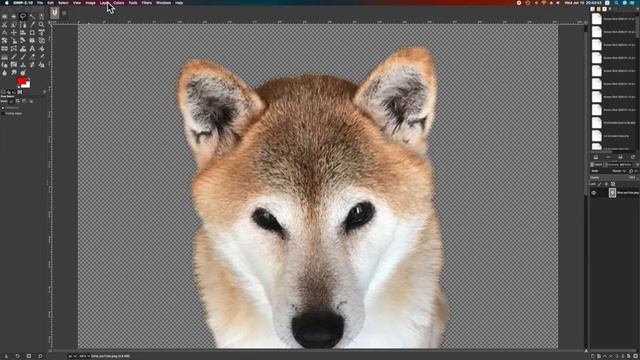Adjust the layer Opacity slider
The height and width of the screenshot is (360, 640).
point(613,178)
